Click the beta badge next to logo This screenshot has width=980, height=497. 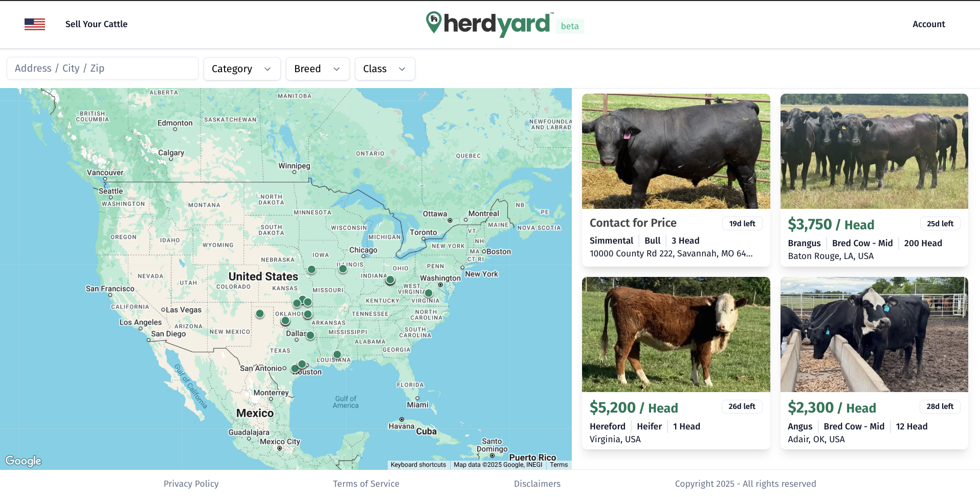570,26
